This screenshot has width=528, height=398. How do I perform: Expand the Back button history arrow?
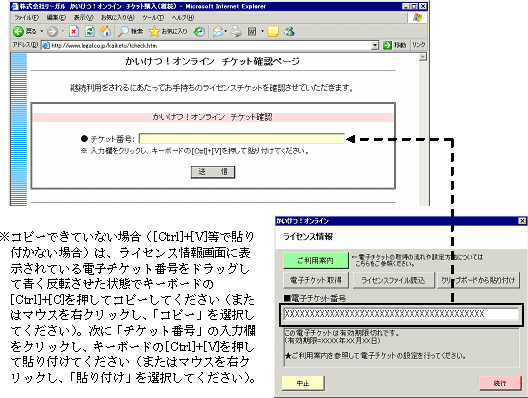tap(42, 31)
